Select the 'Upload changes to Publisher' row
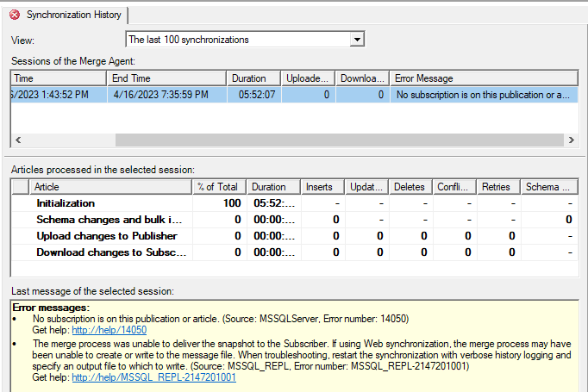This screenshot has height=392, width=588. 295,236
